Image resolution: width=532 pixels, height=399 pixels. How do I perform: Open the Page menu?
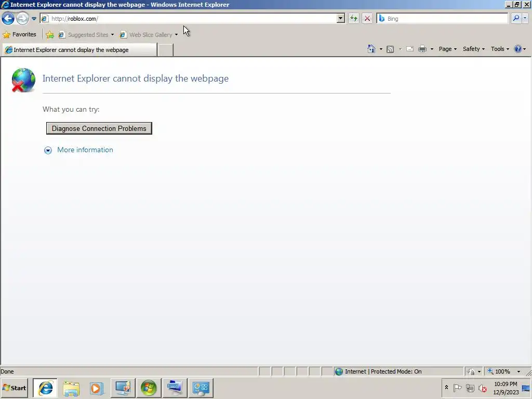pos(447,49)
